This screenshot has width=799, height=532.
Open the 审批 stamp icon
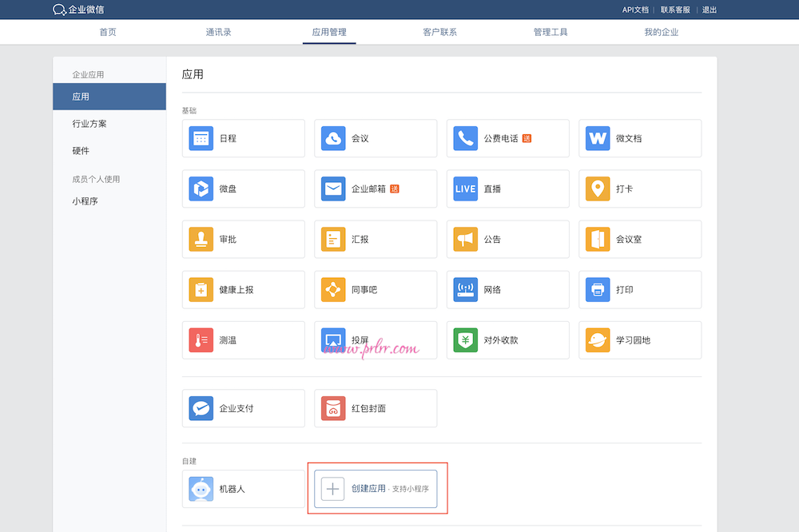(x=201, y=239)
